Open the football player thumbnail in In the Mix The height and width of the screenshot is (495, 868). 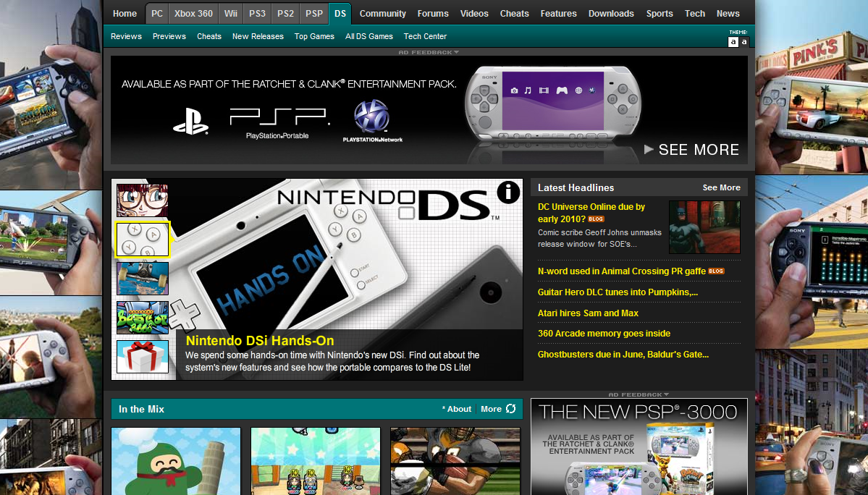(x=455, y=461)
